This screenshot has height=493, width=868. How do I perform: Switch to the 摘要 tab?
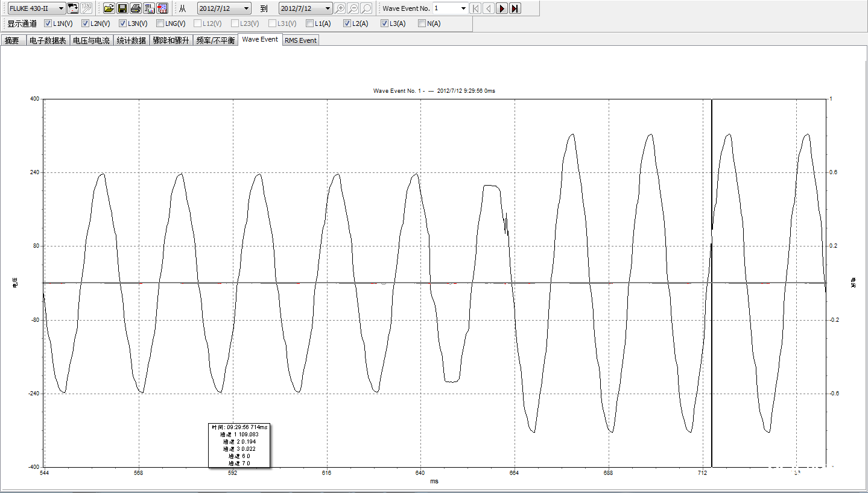click(x=12, y=40)
